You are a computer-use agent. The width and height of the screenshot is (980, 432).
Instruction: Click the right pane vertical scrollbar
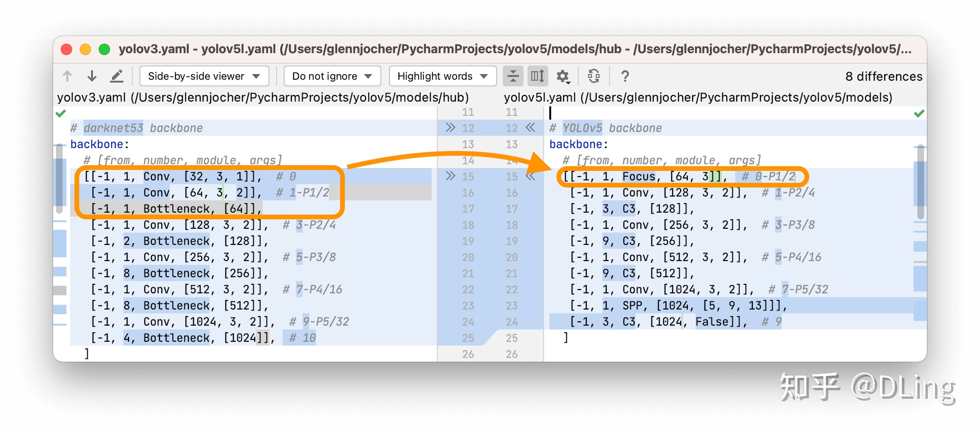point(921,182)
